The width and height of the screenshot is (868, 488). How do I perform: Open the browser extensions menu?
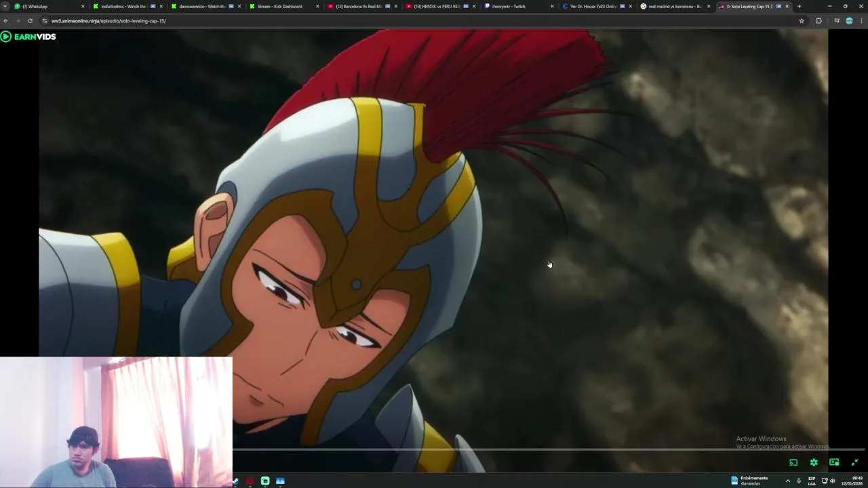(x=818, y=21)
